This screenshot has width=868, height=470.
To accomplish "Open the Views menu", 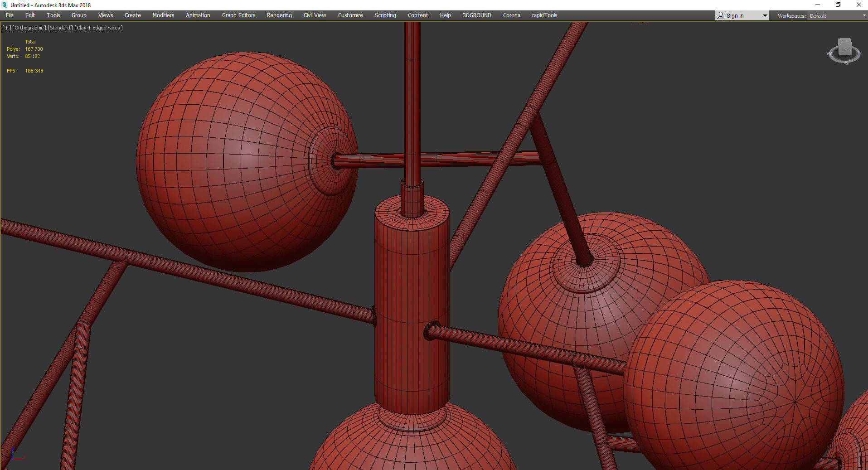I will (x=106, y=15).
